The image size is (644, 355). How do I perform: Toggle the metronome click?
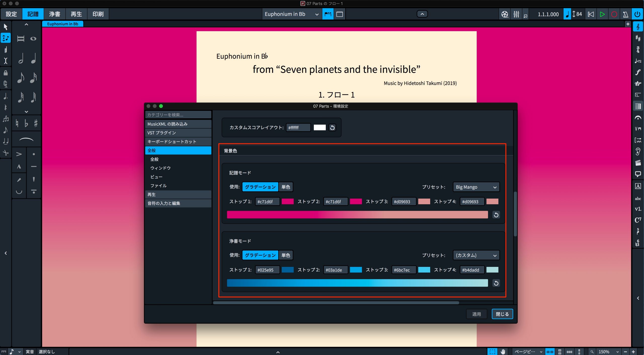click(625, 14)
